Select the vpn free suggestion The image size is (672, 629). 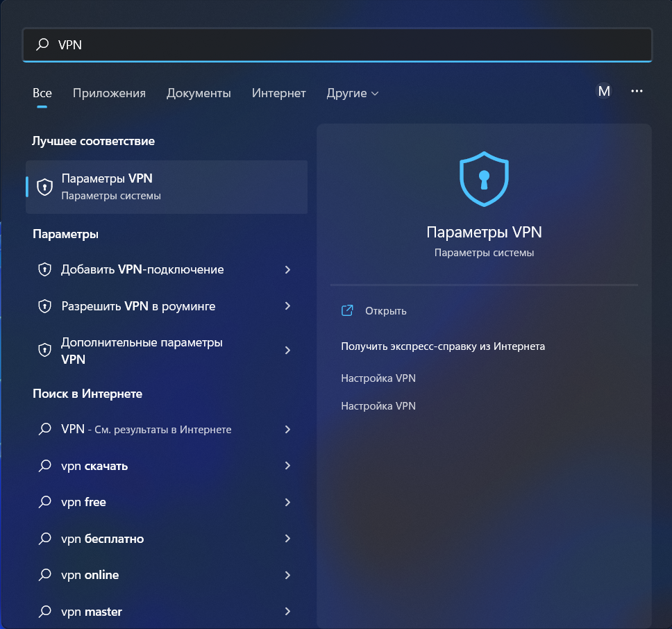[x=167, y=502]
